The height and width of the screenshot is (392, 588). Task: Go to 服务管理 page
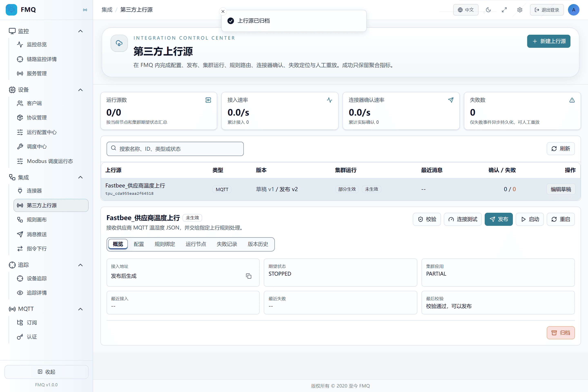[51, 73]
